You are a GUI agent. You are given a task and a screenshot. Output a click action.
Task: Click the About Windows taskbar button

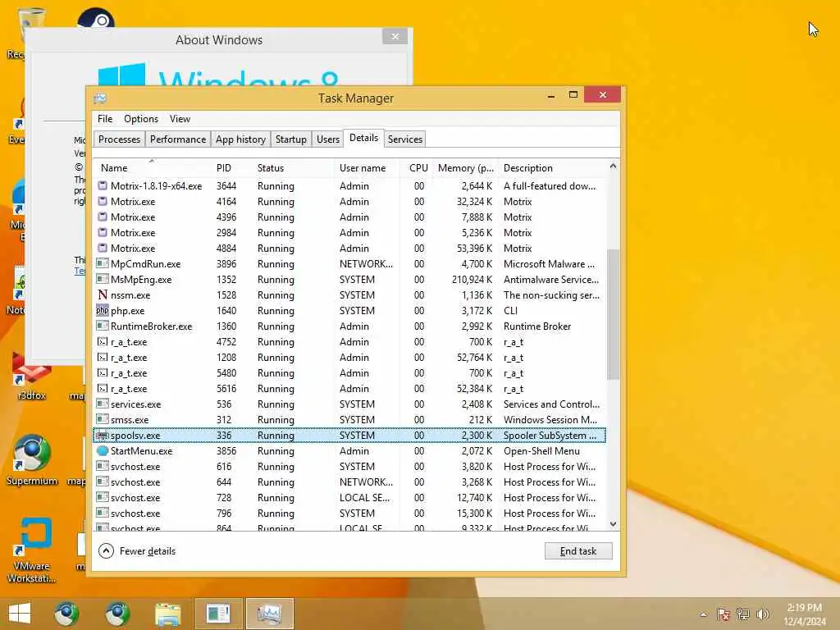(218, 614)
